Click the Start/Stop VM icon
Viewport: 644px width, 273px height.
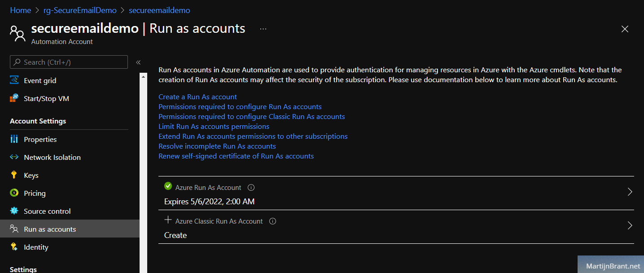click(x=14, y=98)
